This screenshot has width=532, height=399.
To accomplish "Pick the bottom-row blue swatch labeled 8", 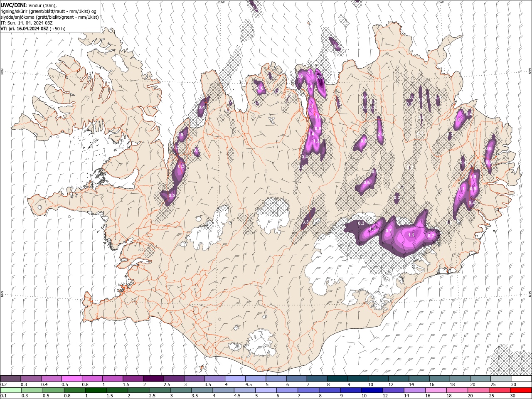I will tap(329, 390).
